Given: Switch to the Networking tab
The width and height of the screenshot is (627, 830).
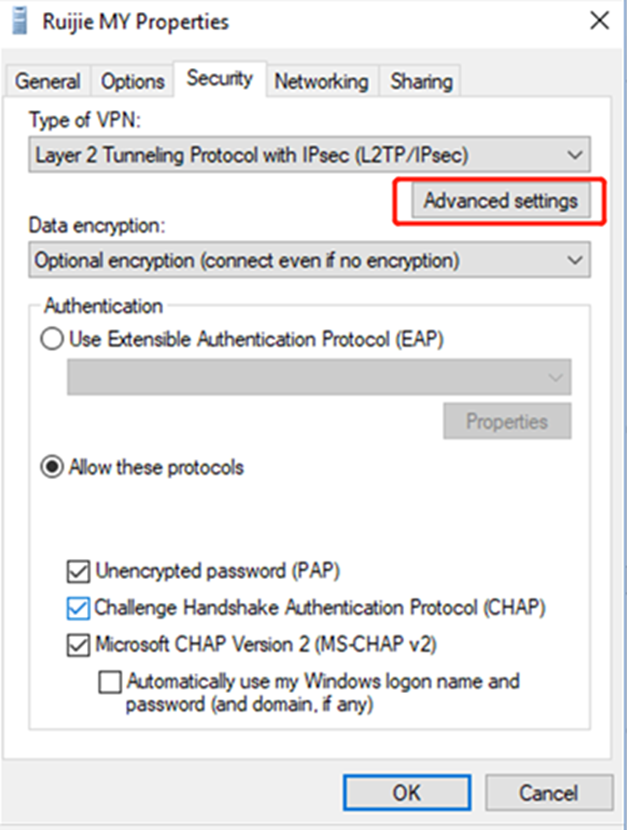Looking at the screenshot, I should 322,81.
